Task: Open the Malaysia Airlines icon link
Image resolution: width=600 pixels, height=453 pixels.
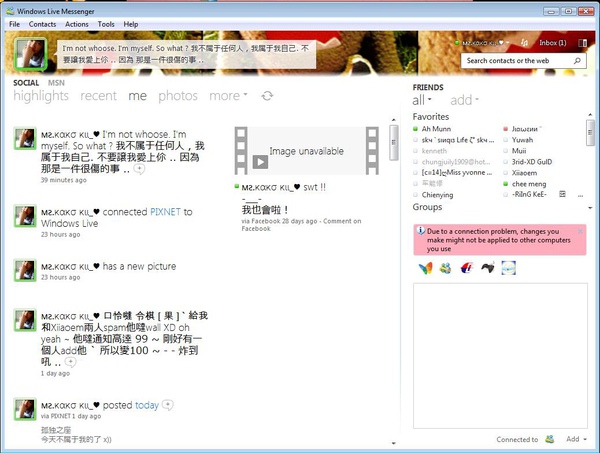Action: pos(467,268)
